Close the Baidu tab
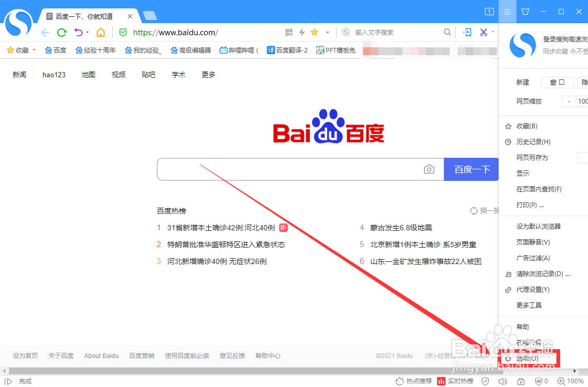 [x=130, y=16]
